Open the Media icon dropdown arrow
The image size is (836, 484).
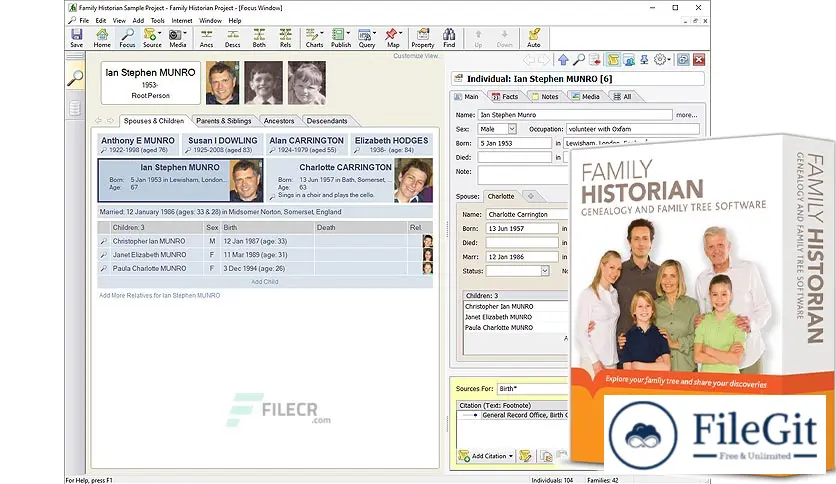pos(185,34)
